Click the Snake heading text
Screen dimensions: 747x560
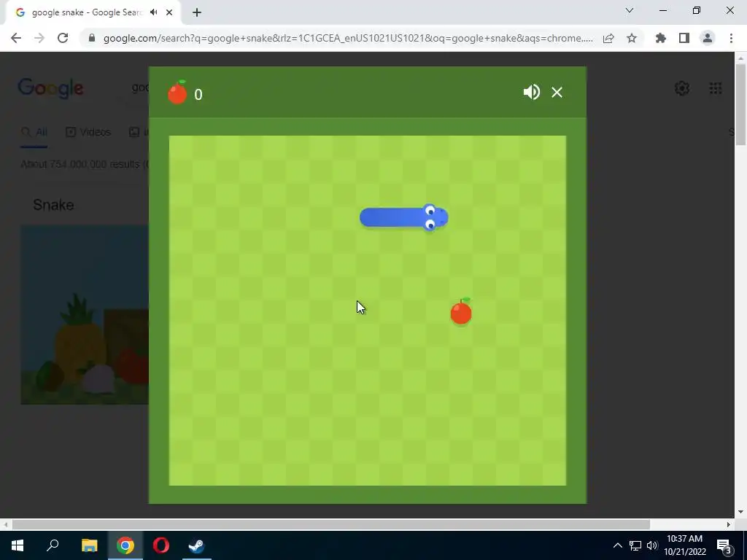(x=53, y=205)
